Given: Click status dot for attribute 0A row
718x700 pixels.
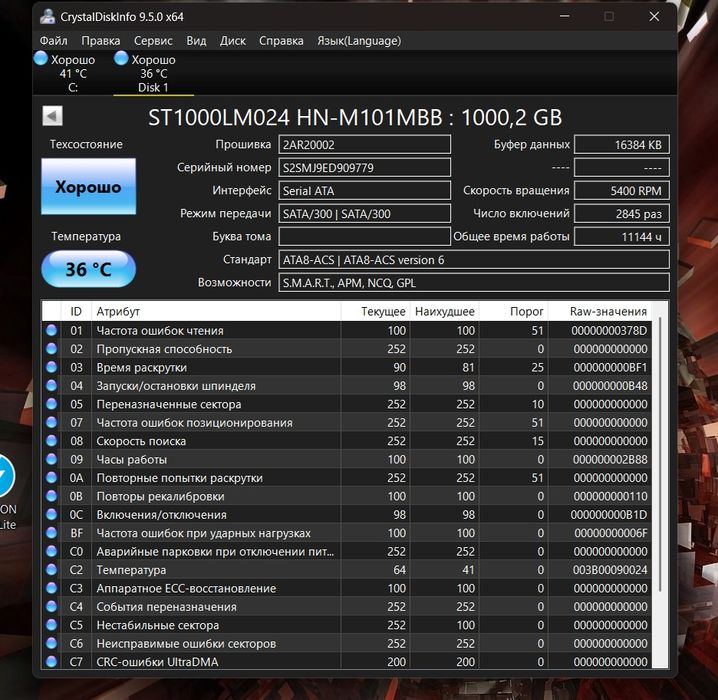Looking at the screenshot, I should point(51,478).
